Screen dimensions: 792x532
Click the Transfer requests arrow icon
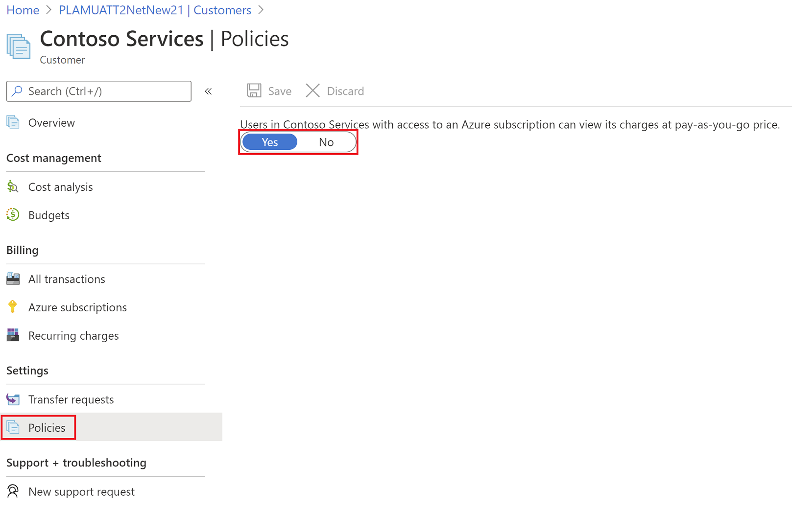(x=13, y=399)
